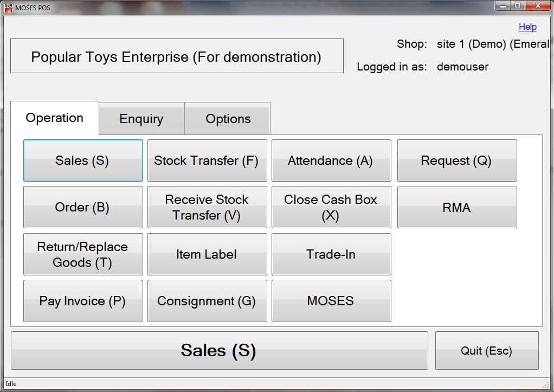Select Return/Replace Goods (T)
This screenshot has height=392, width=554.
click(x=83, y=254)
